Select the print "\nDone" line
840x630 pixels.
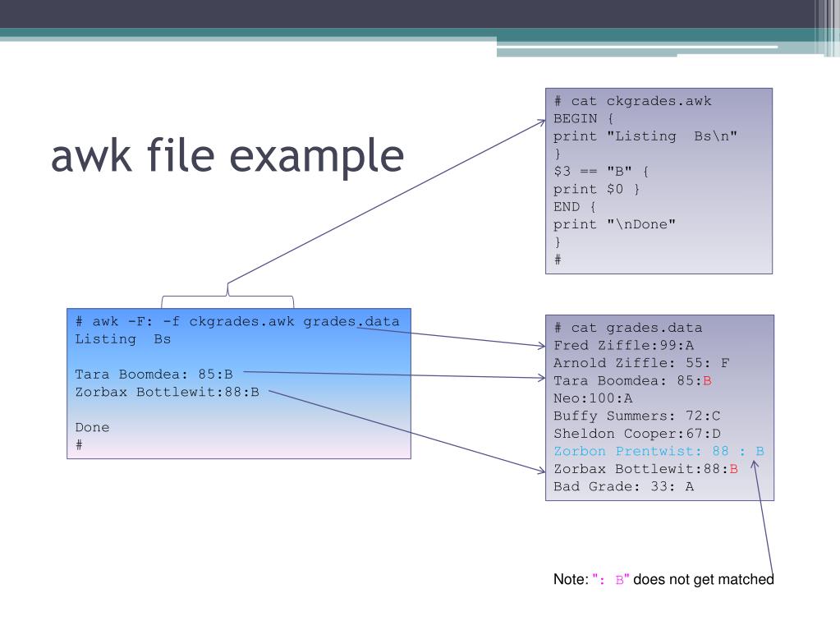(614, 224)
